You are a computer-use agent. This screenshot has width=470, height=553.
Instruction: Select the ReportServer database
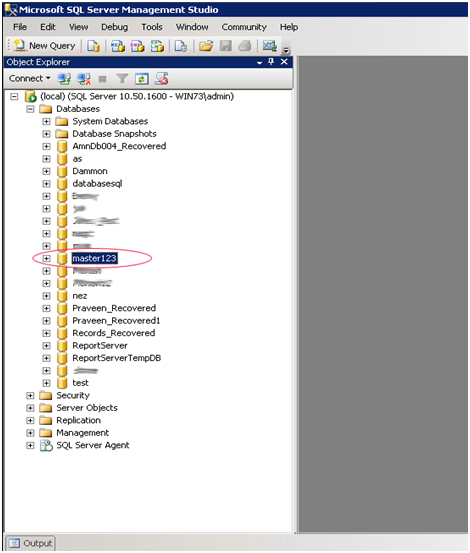click(100, 346)
